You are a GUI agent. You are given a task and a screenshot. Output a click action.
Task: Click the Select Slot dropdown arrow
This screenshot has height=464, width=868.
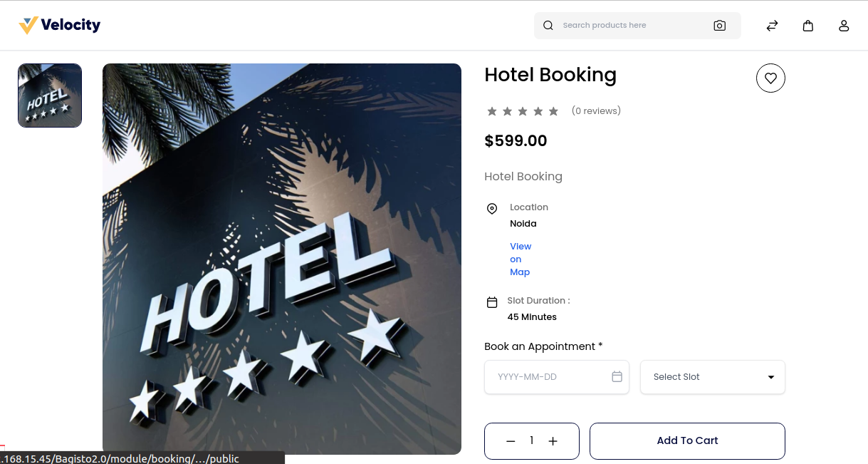coord(771,377)
